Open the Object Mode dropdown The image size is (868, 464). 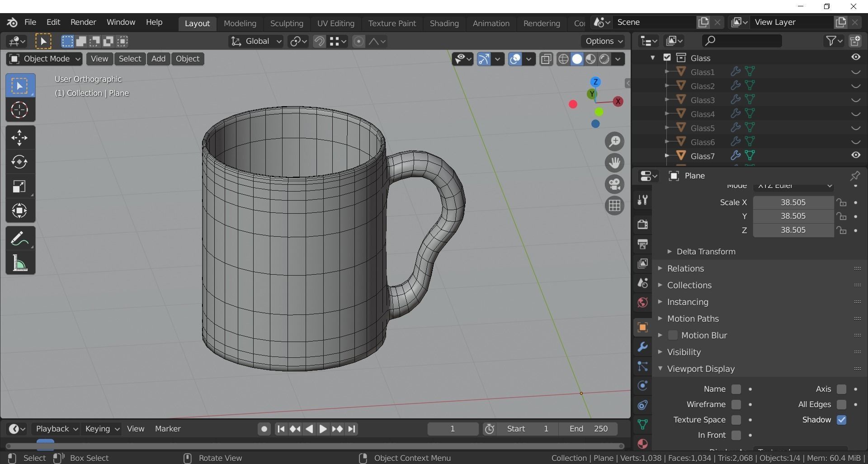pyautogui.click(x=44, y=59)
